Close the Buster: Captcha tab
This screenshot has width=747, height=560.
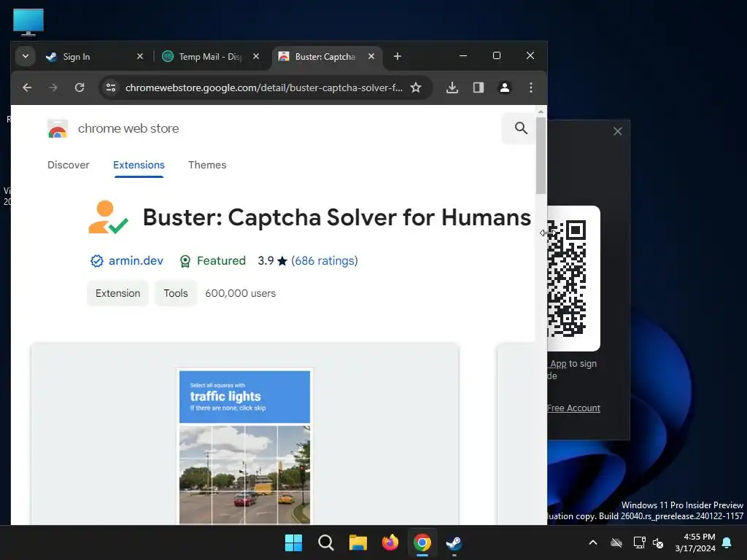point(371,56)
